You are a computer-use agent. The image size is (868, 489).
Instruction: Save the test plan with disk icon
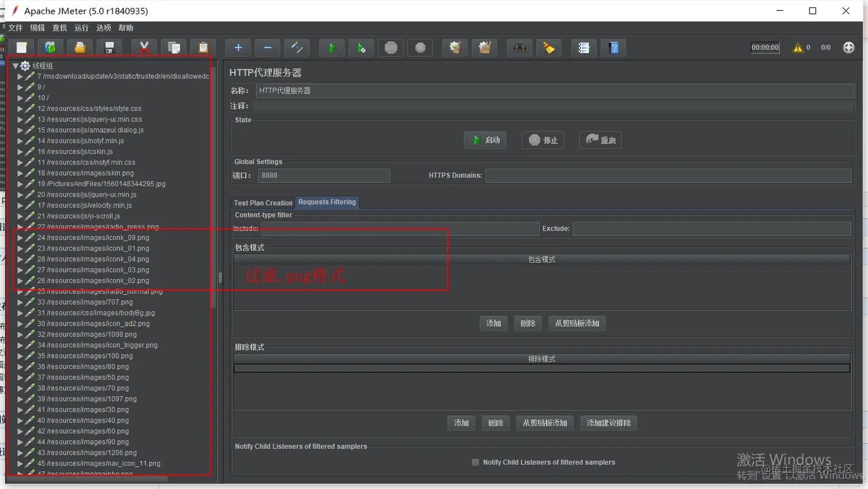pos(109,48)
